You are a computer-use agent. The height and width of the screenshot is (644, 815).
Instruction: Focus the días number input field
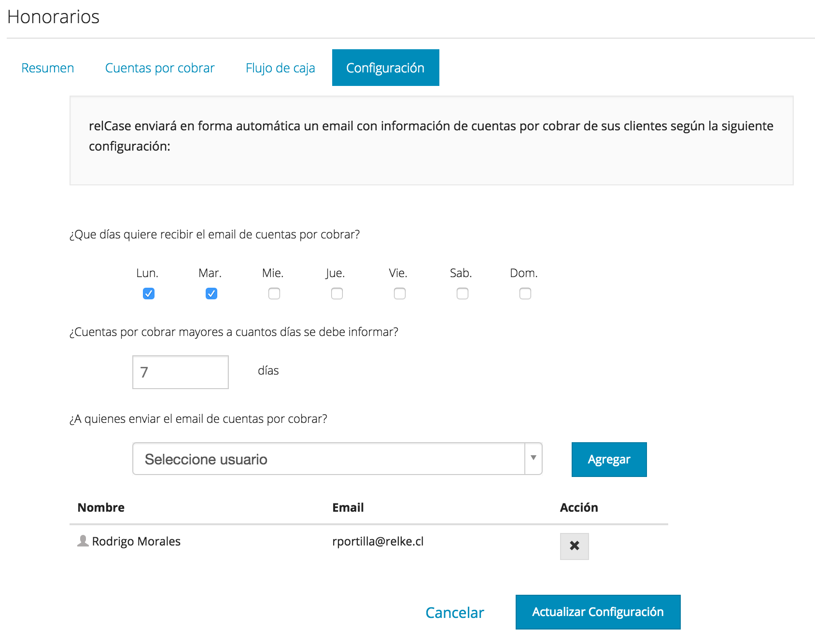click(181, 372)
